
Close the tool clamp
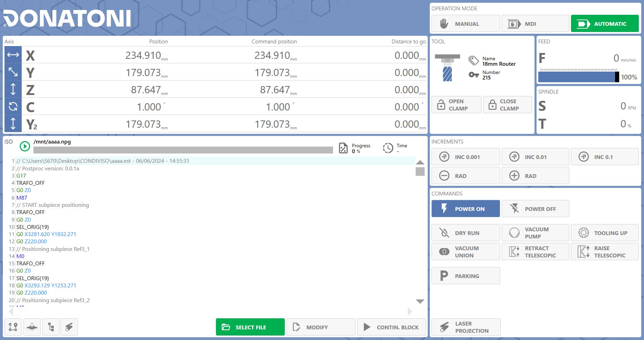508,105
